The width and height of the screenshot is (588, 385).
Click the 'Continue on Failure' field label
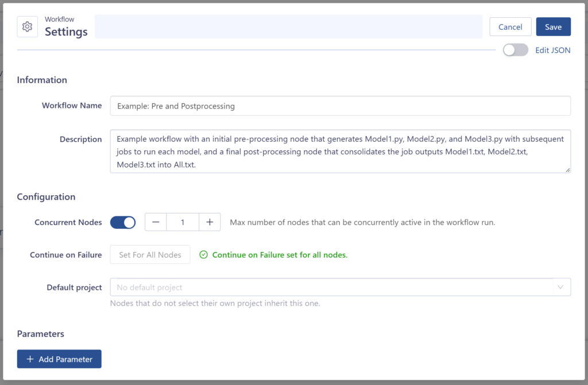(x=65, y=255)
